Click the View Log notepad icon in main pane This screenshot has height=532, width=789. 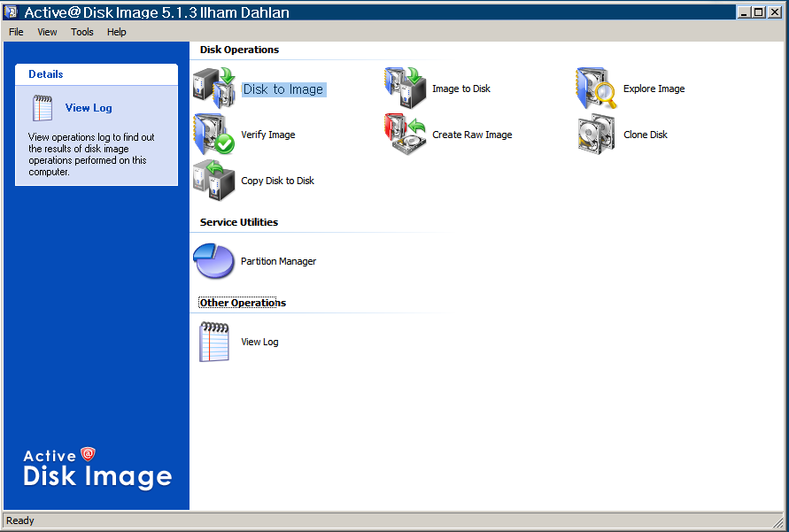[214, 342]
